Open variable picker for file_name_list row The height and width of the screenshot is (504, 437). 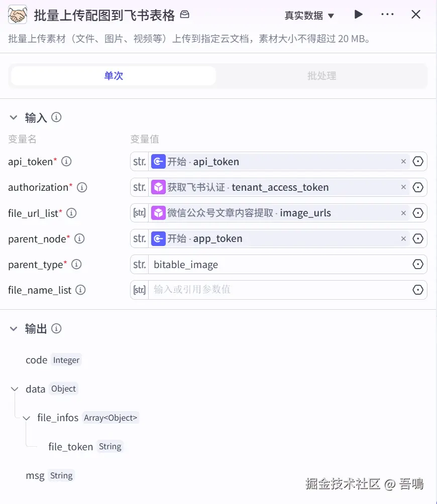point(418,290)
